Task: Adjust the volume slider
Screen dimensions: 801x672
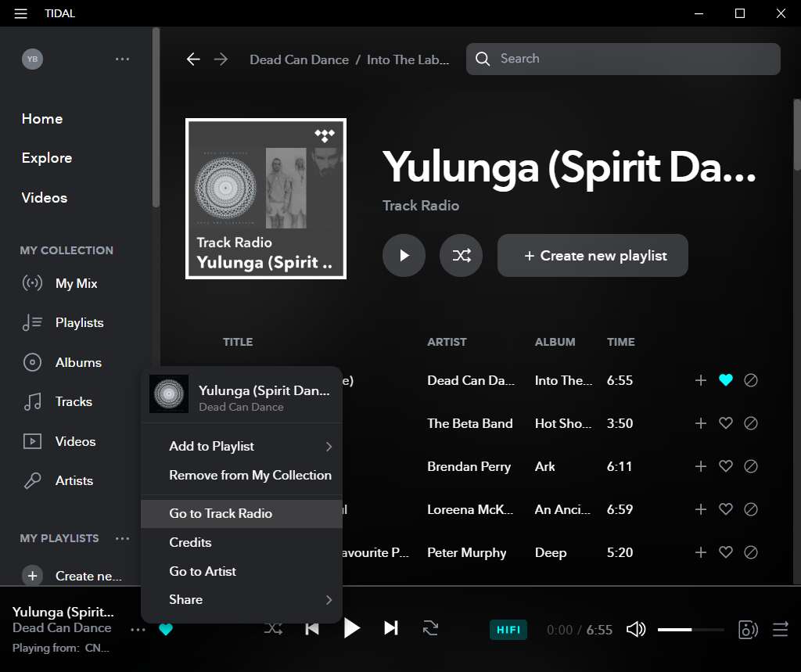Action: coord(691,630)
